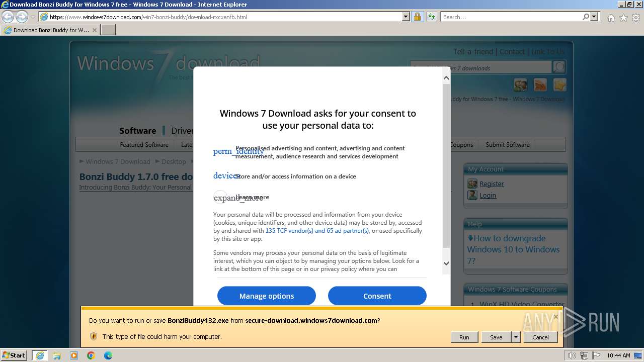644x362 pixels.
Task: Click the Login user icon
Action: click(x=472, y=195)
